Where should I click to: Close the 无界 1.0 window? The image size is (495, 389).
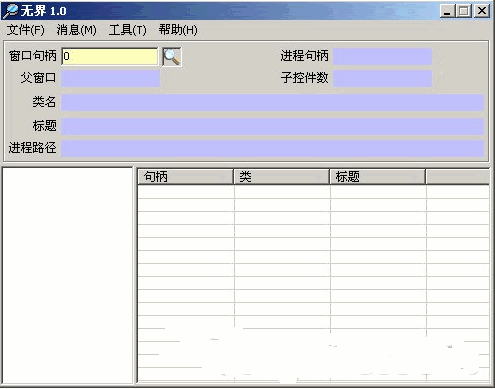482,11
